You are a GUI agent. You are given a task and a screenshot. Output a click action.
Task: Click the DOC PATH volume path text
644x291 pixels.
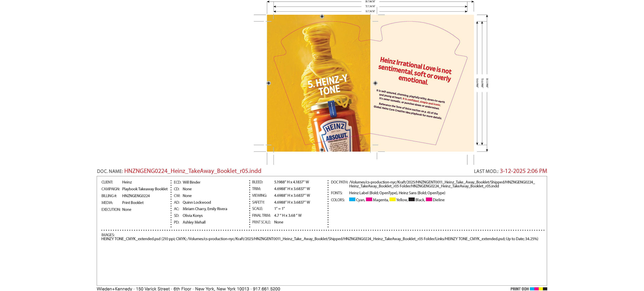[x=442, y=184]
